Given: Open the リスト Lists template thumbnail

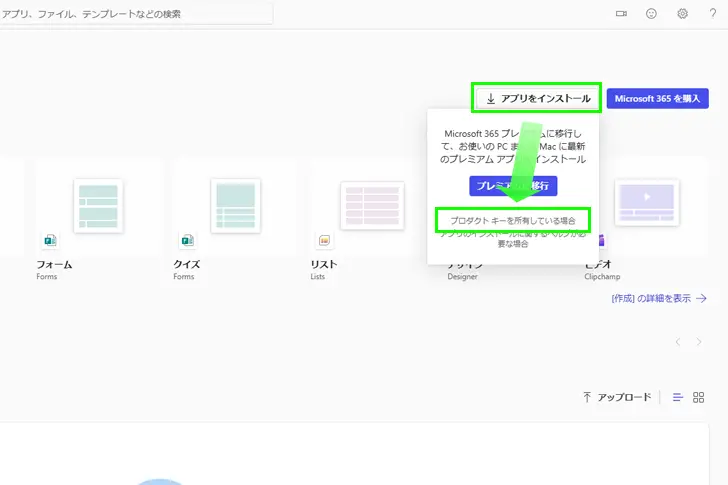Looking at the screenshot, I should [372, 206].
